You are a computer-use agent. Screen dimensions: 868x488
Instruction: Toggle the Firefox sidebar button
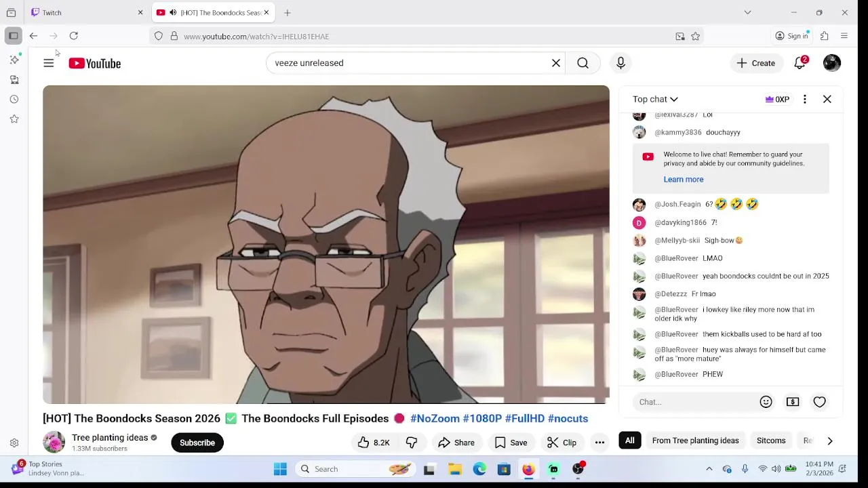(x=14, y=36)
